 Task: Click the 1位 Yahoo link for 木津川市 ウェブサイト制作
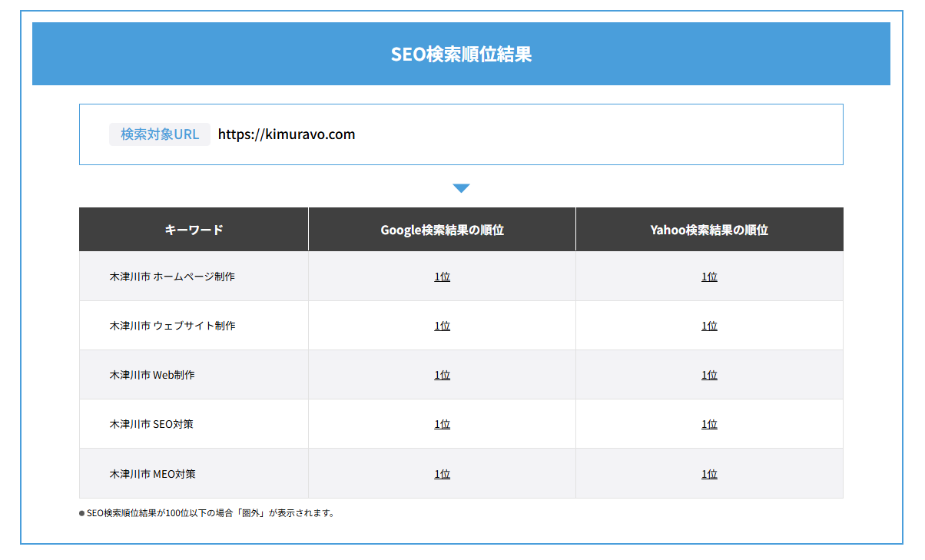708,325
